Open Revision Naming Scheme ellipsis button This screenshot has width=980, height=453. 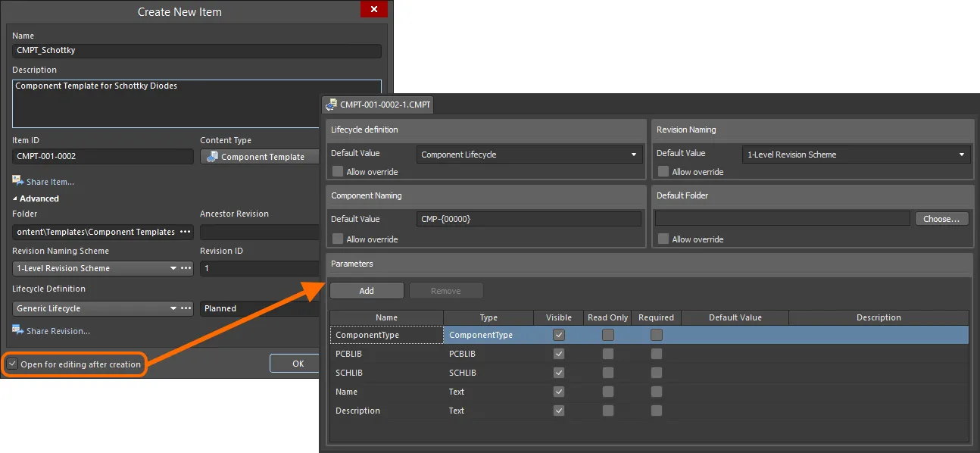[186, 268]
